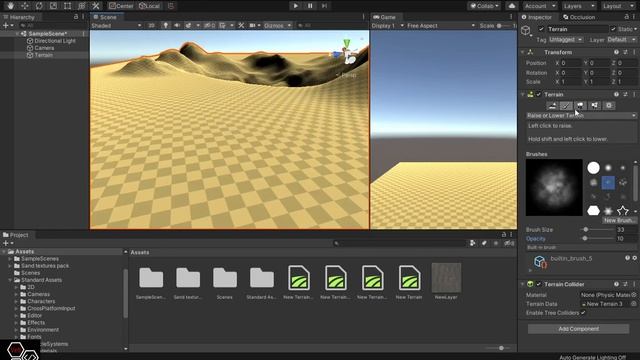Click the New Brush button
640x360 pixels.
click(x=619, y=220)
